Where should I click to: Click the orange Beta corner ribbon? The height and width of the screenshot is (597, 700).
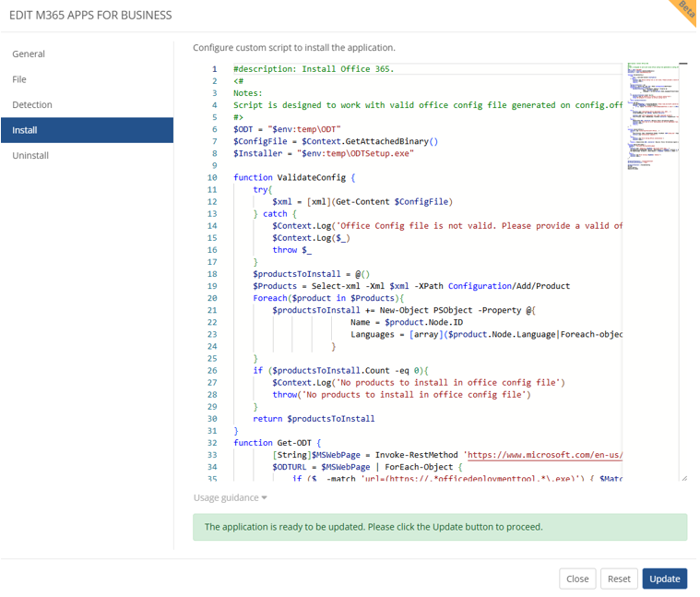click(x=685, y=11)
